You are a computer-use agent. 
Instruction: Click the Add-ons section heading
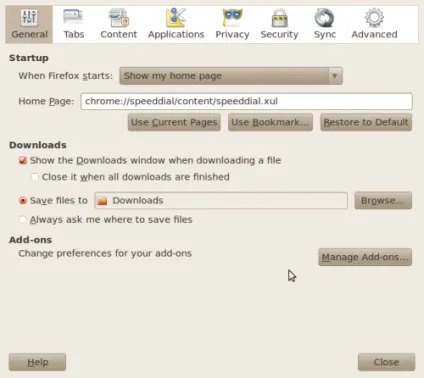tap(30, 240)
